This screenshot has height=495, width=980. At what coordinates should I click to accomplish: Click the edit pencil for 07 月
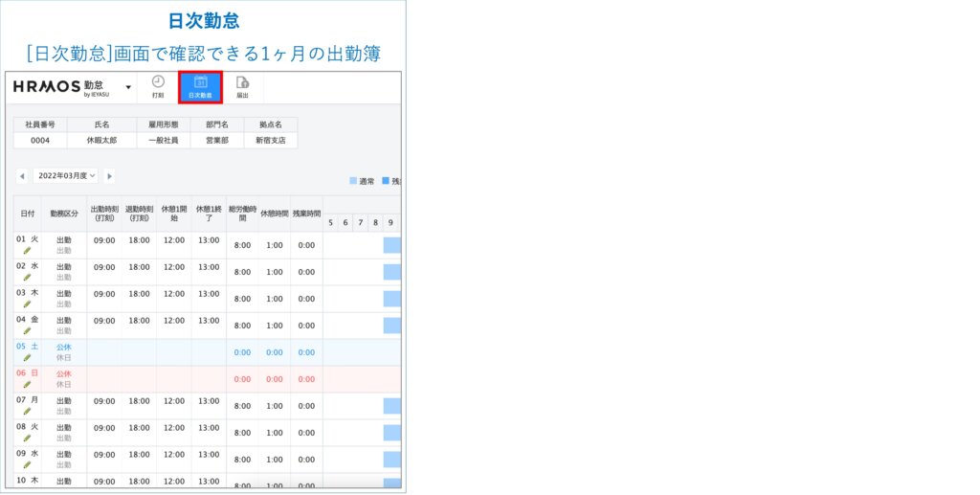[x=28, y=412]
